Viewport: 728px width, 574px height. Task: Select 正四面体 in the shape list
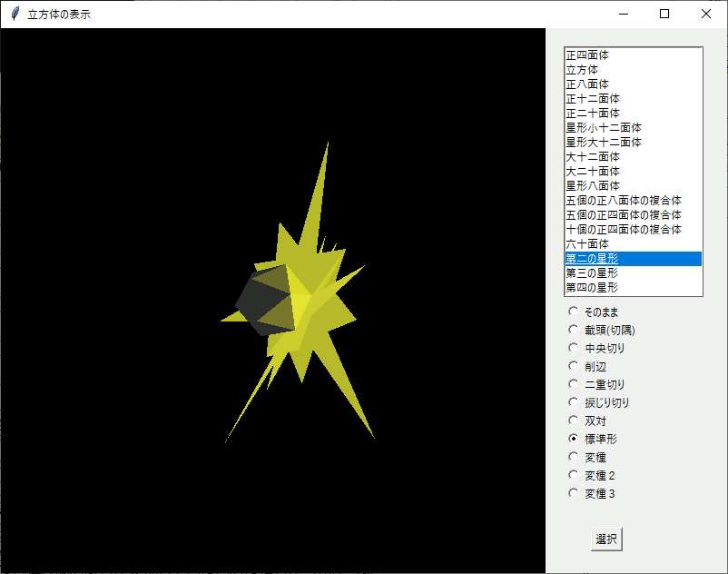click(x=634, y=55)
